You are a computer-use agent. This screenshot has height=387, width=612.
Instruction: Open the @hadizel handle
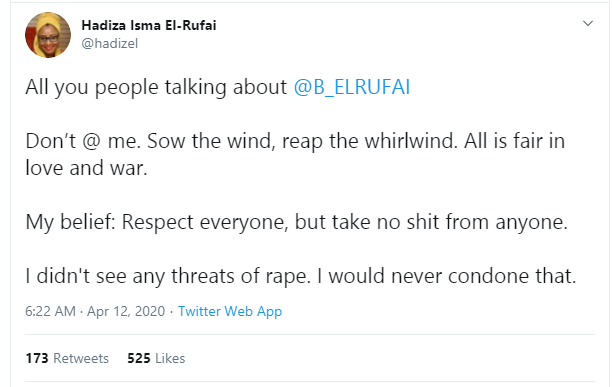110,43
